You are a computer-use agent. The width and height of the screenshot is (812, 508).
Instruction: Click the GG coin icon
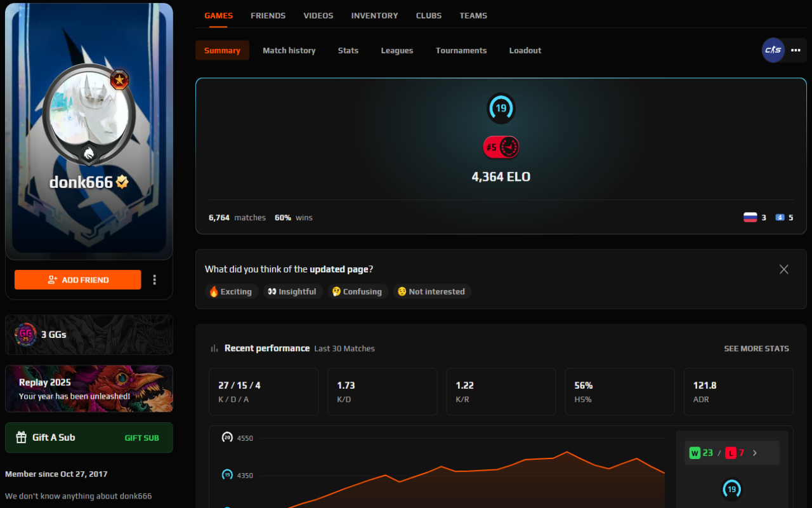[x=25, y=334]
